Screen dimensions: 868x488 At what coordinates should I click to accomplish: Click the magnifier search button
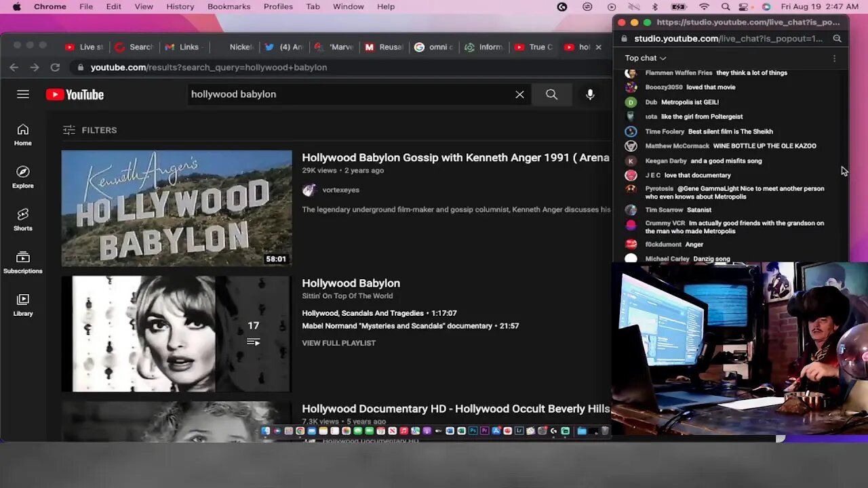(551, 94)
